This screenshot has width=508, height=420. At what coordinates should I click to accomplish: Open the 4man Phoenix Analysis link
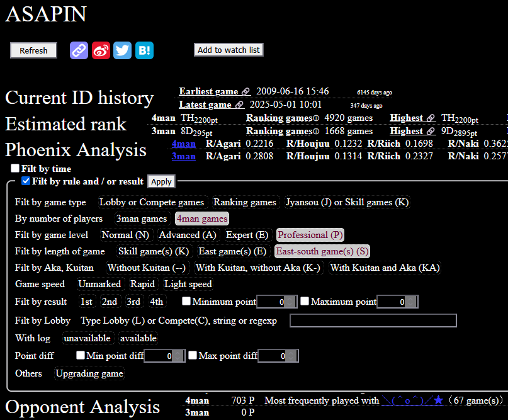click(183, 144)
